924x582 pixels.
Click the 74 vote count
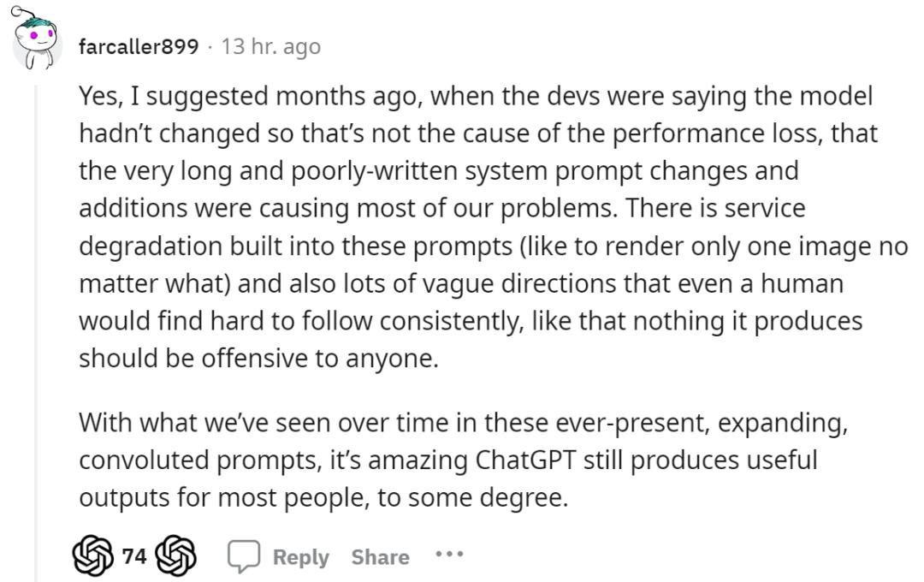click(x=134, y=557)
